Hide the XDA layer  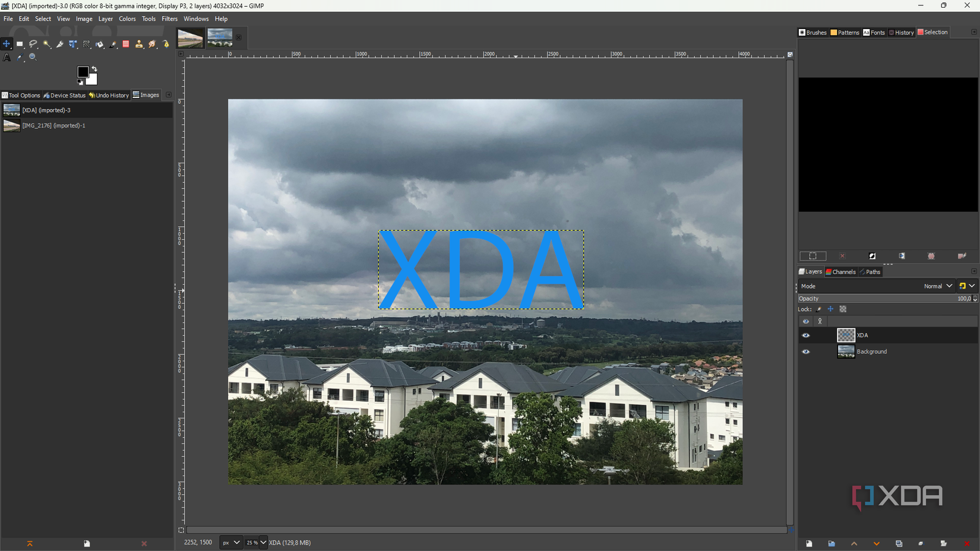pos(806,335)
